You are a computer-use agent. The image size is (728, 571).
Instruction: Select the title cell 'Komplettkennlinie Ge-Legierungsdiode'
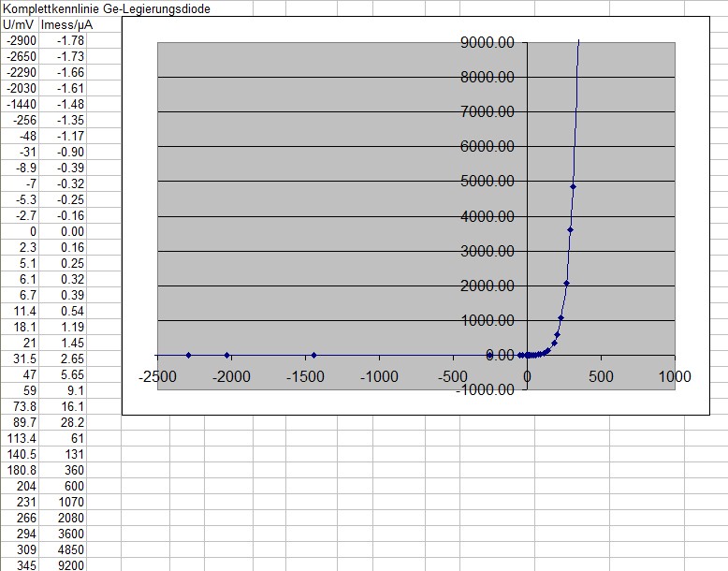107,8
